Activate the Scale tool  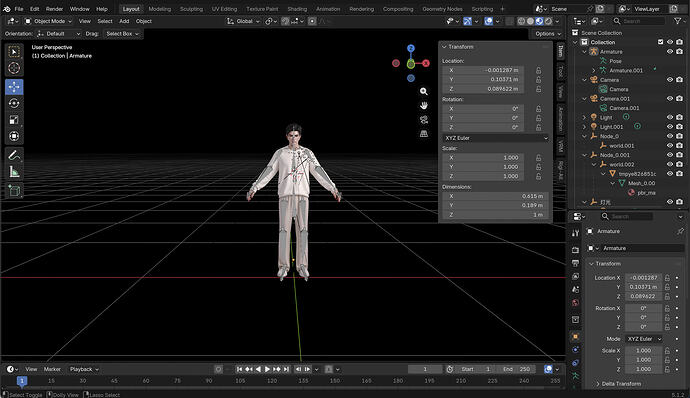pos(14,120)
